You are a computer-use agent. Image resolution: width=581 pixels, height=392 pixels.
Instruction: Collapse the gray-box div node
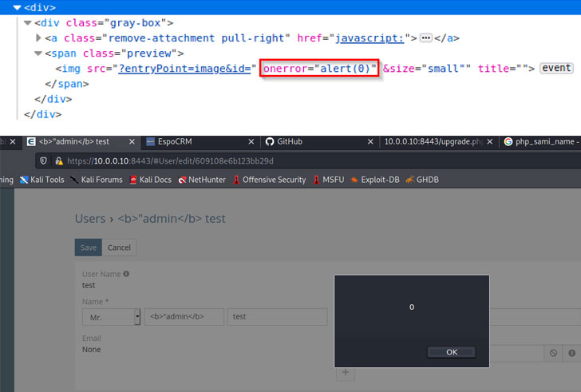[28, 23]
